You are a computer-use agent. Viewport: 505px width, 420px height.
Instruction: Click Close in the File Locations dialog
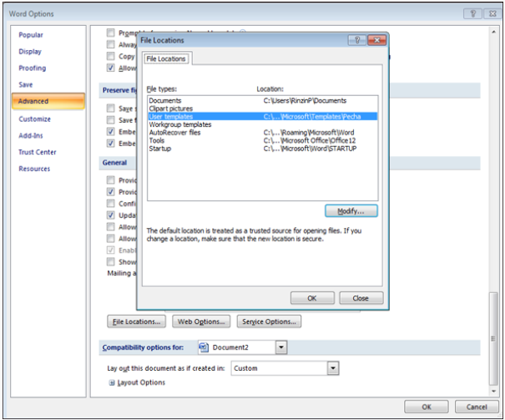[360, 298]
